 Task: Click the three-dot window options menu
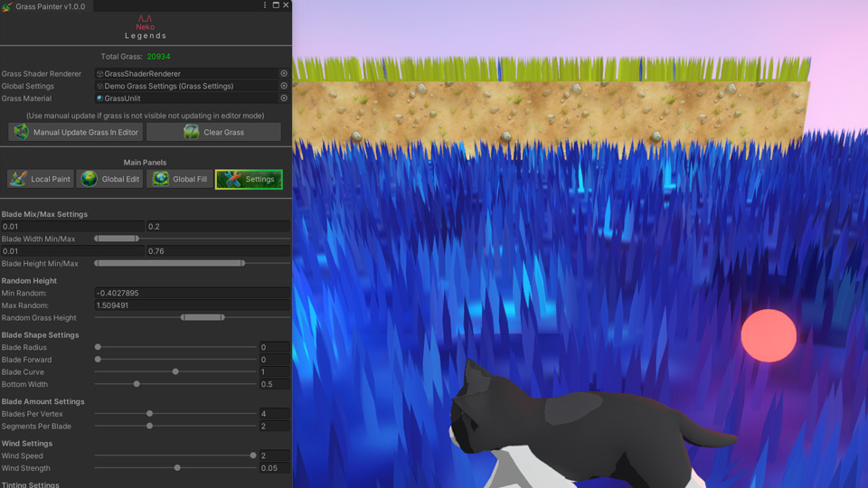pyautogui.click(x=265, y=5)
